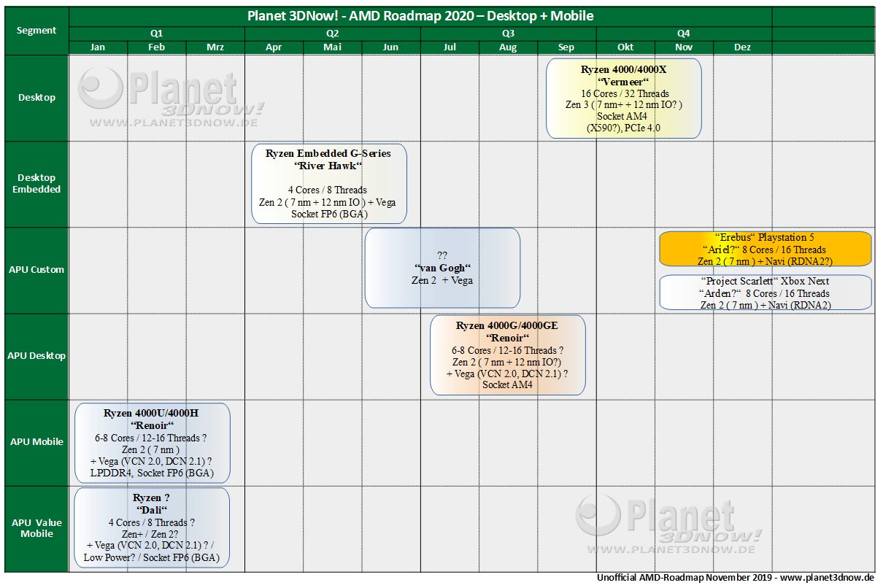Click the 'APU Value Mobile' segment row label

coord(36,528)
